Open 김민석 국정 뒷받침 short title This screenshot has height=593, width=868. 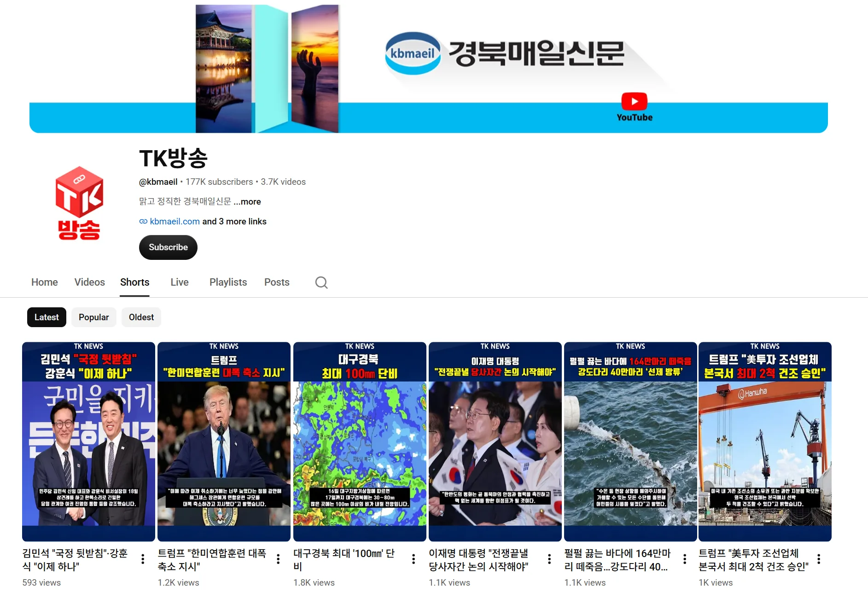(75, 560)
